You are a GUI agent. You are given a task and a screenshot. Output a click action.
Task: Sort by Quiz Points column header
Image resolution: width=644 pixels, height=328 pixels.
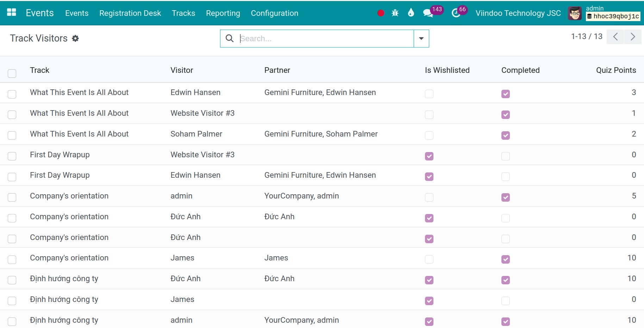(x=616, y=70)
